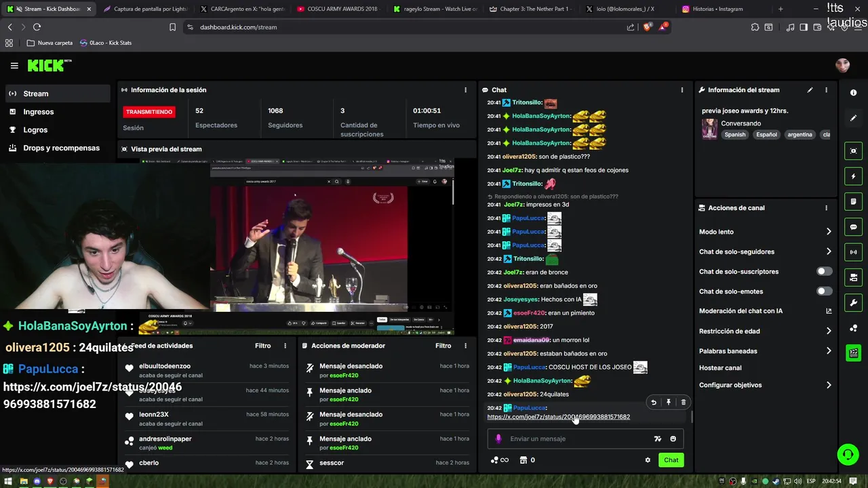868x488 pixels.
Task: Edit stream information with the pencil icon
Action: (810, 90)
